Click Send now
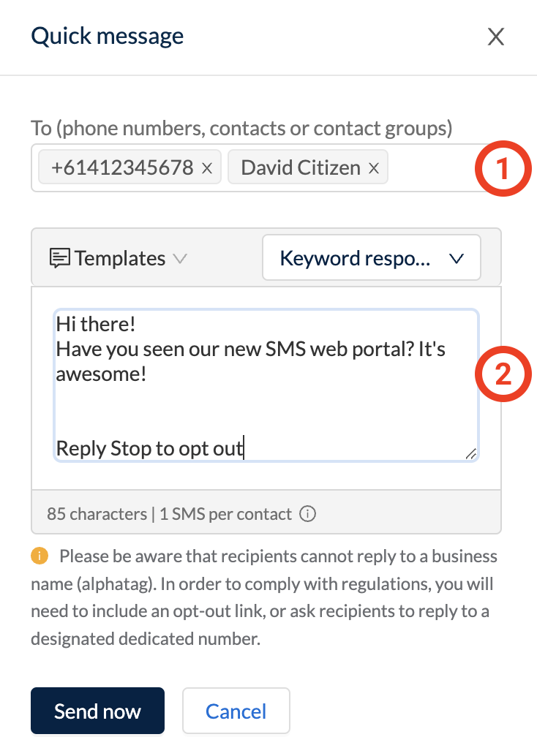 (97, 710)
